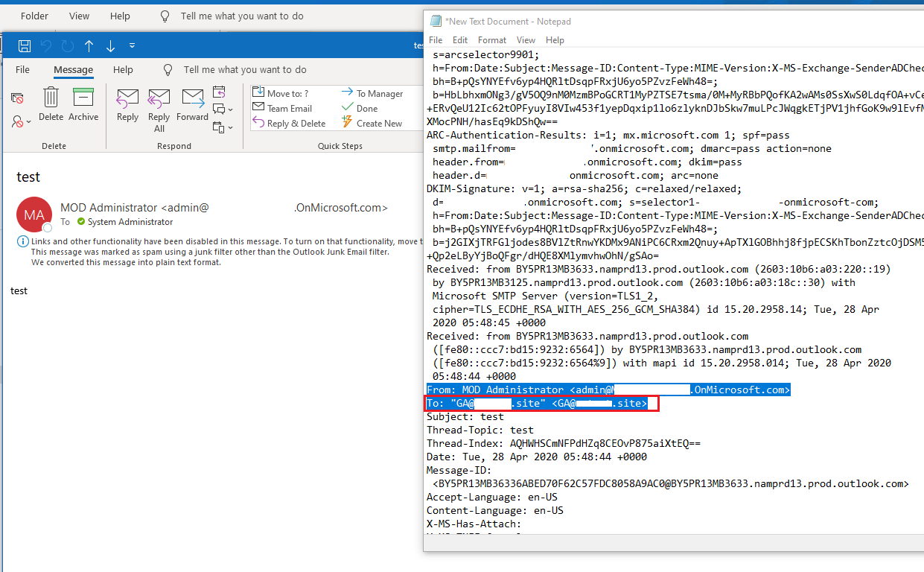924x572 pixels.
Task: Reply to the message
Action: point(127,104)
